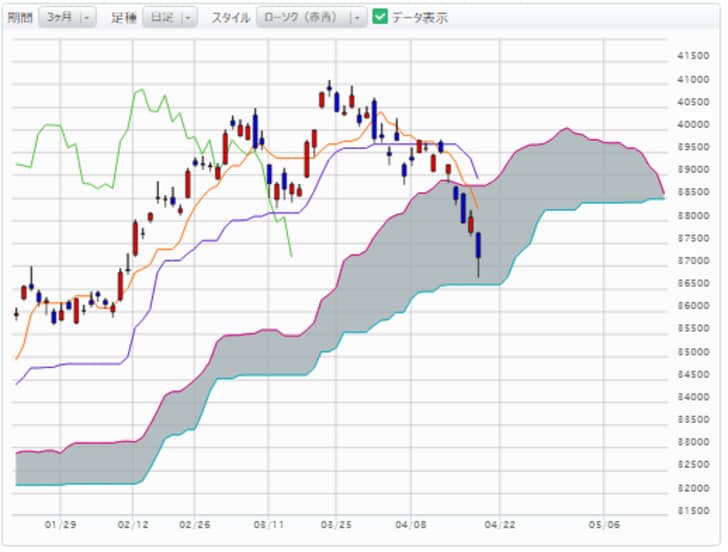Uncheck the green データ表示 checkbox
728x552 pixels.
click(380, 17)
